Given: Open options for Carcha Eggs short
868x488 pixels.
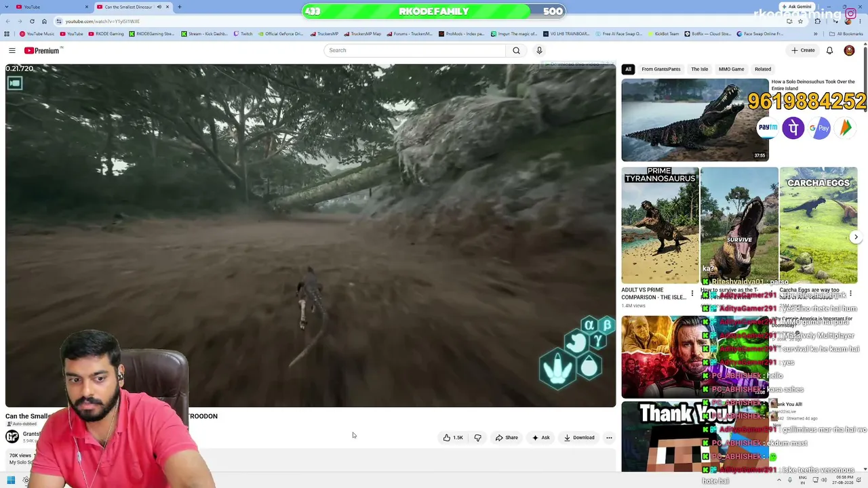Looking at the screenshot, I should (x=850, y=293).
